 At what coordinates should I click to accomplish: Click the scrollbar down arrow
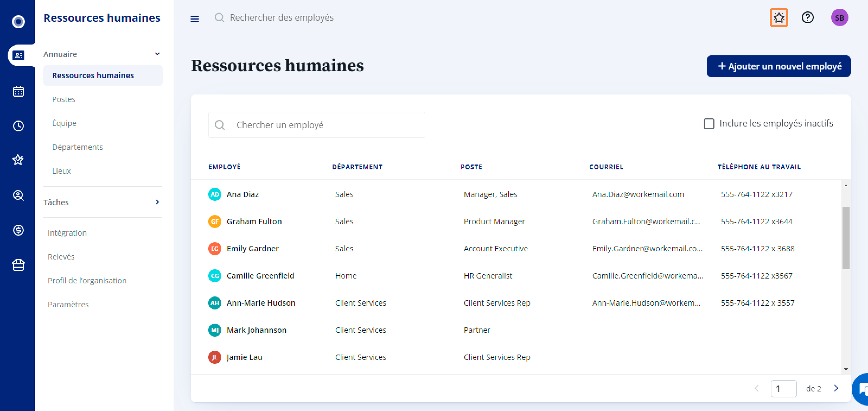coord(846,369)
